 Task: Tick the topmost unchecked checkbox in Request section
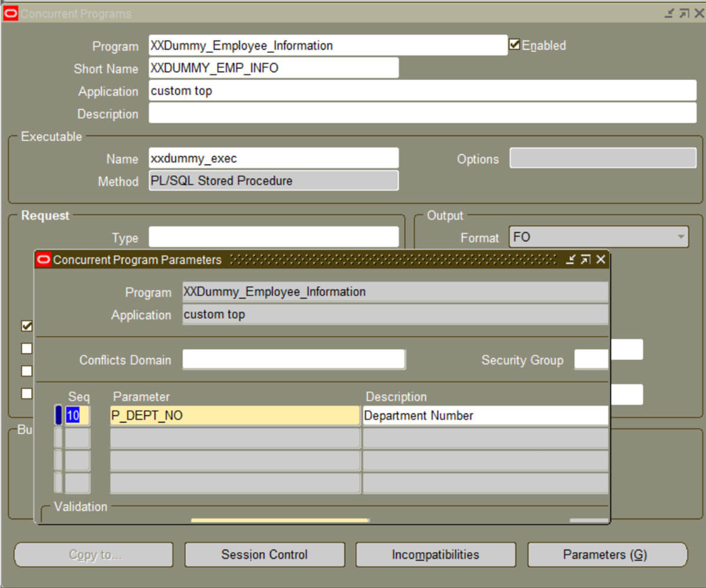click(x=26, y=349)
